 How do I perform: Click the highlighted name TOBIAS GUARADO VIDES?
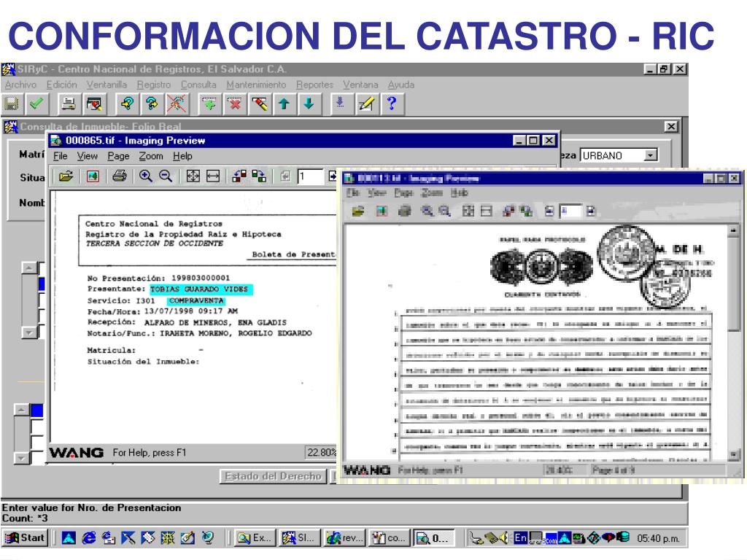[200, 289]
